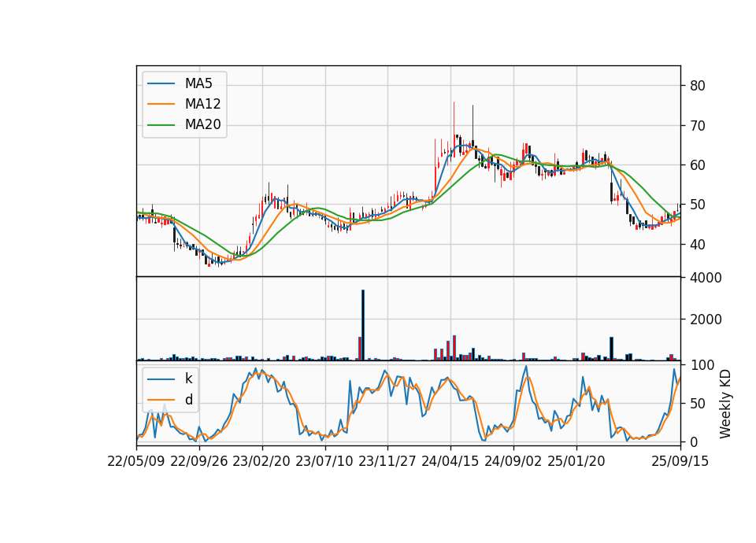Click the KD axis value 0

point(694,441)
